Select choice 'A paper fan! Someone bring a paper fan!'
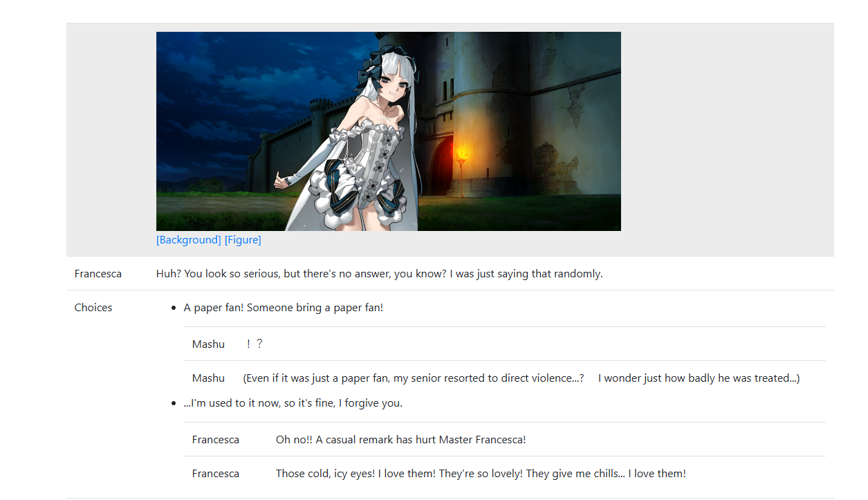 (x=284, y=308)
